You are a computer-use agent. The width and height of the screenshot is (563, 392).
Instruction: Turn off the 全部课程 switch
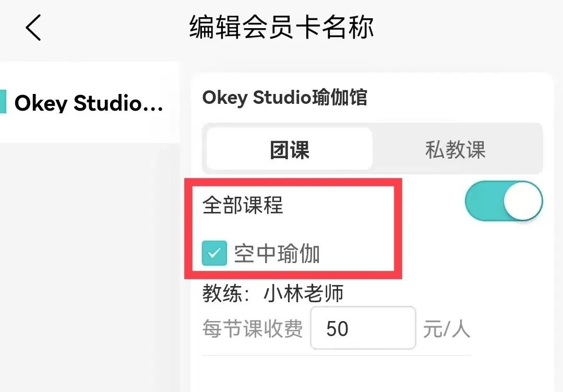coord(504,201)
